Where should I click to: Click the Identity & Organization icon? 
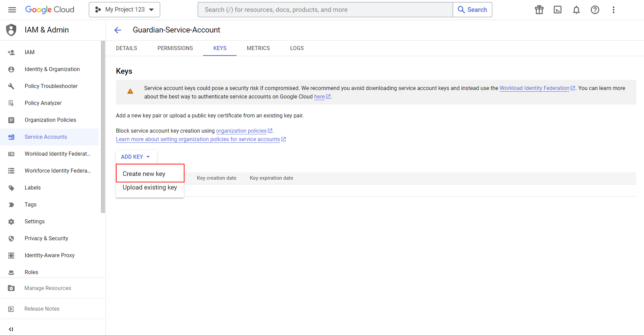click(11, 69)
